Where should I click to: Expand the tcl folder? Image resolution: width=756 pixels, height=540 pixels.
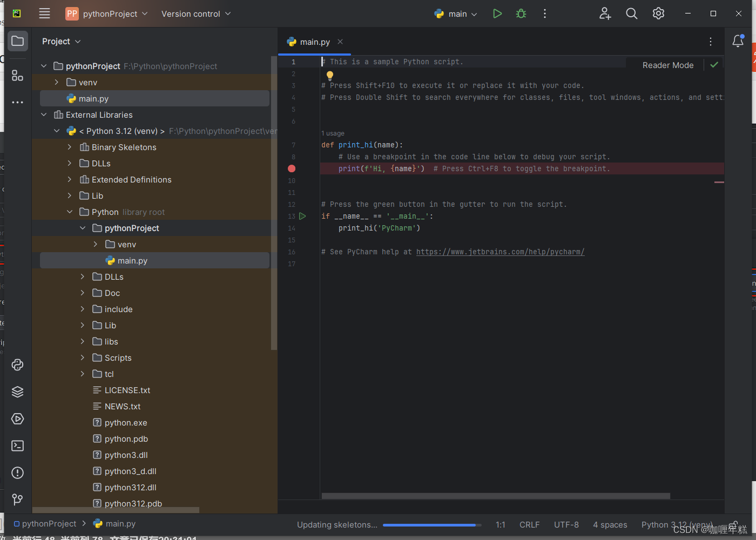pos(83,374)
